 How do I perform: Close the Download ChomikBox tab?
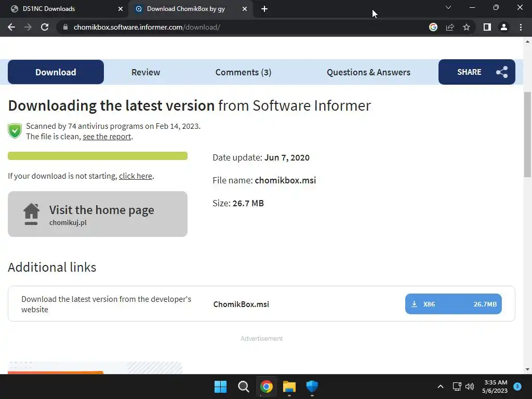point(245,9)
